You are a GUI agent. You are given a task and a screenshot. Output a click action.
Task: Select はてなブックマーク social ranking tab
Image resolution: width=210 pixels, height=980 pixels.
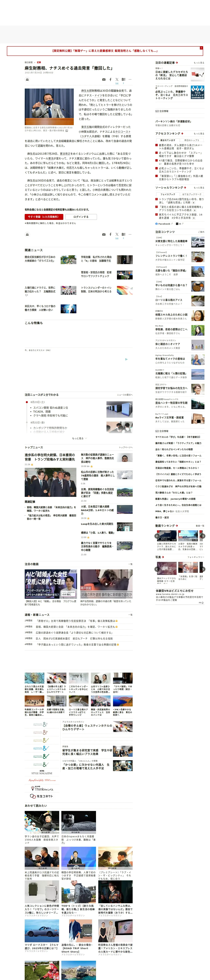(192, 194)
